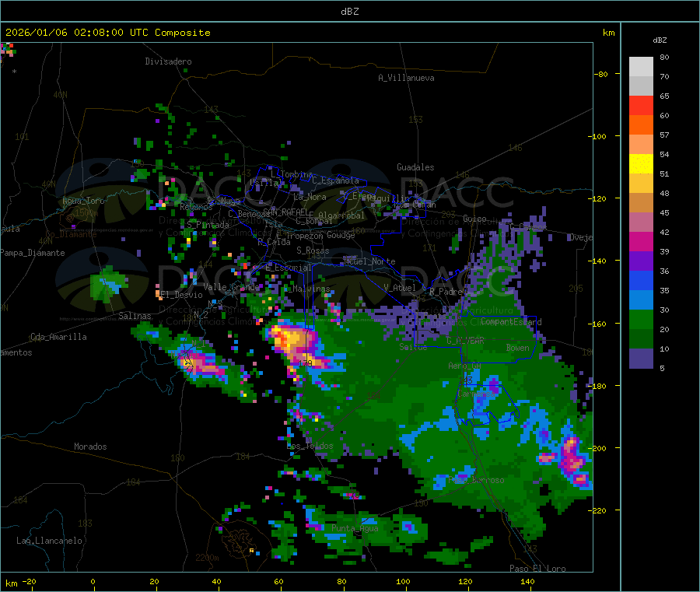
Task: Click the yellow storm core near label 178
Action: (290, 339)
